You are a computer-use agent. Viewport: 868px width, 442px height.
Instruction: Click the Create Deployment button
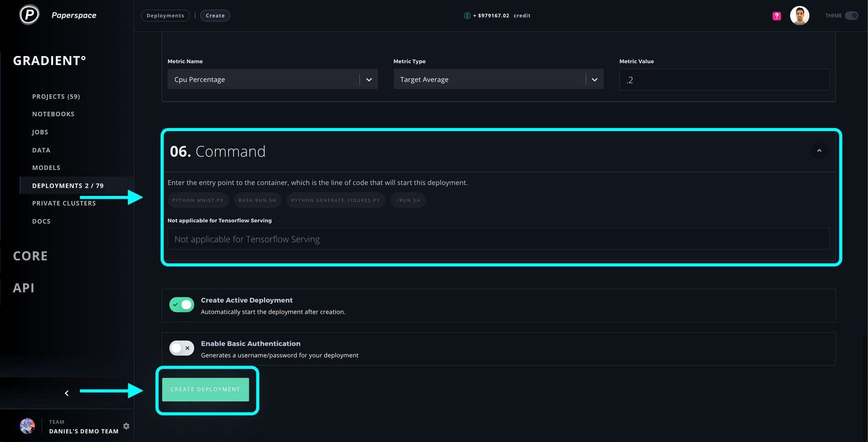(x=205, y=390)
